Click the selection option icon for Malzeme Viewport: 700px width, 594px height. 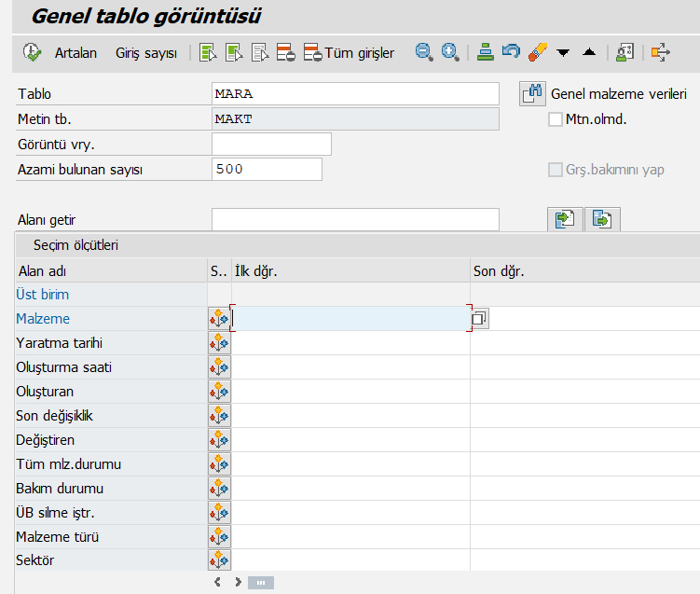(219, 319)
